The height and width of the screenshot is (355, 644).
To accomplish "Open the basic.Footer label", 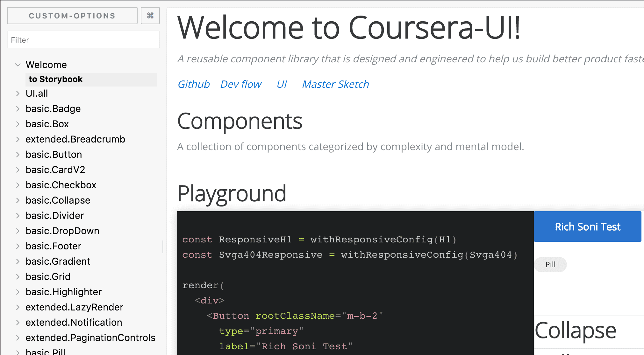I will click(54, 246).
